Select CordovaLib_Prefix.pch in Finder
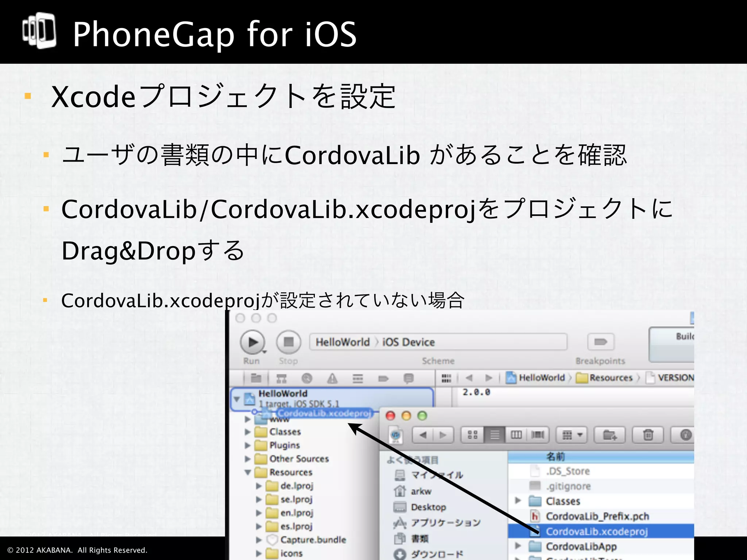Viewport: 747px width, 560px height. click(597, 517)
